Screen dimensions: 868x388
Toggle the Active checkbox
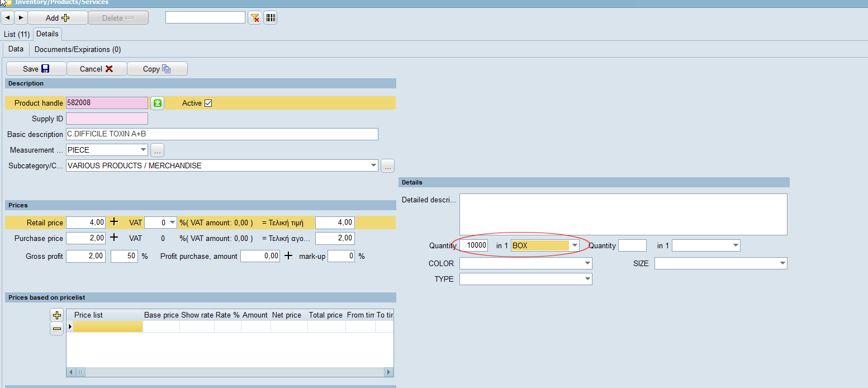coord(208,103)
